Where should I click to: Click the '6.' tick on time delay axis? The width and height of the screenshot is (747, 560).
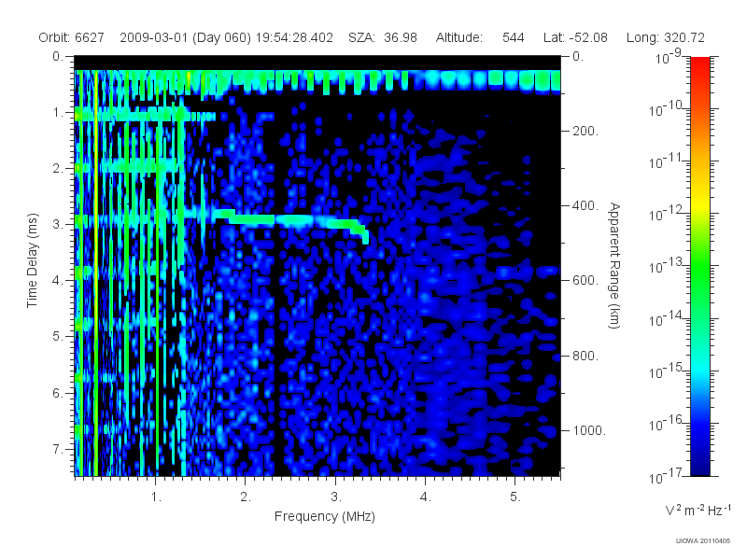[x=58, y=393]
